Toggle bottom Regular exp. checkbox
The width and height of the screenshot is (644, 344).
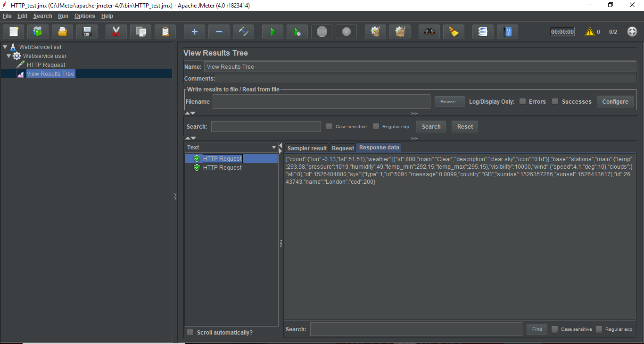599,329
